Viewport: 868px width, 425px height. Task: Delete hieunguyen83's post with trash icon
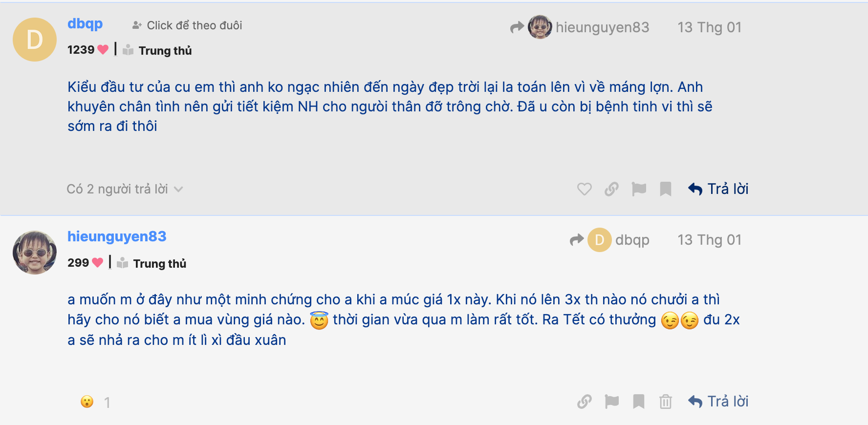tap(665, 402)
